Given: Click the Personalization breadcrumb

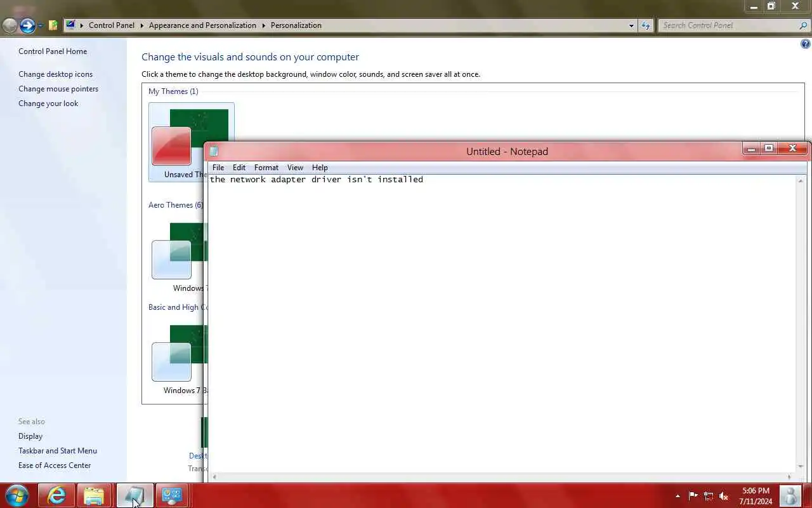Looking at the screenshot, I should [296, 25].
